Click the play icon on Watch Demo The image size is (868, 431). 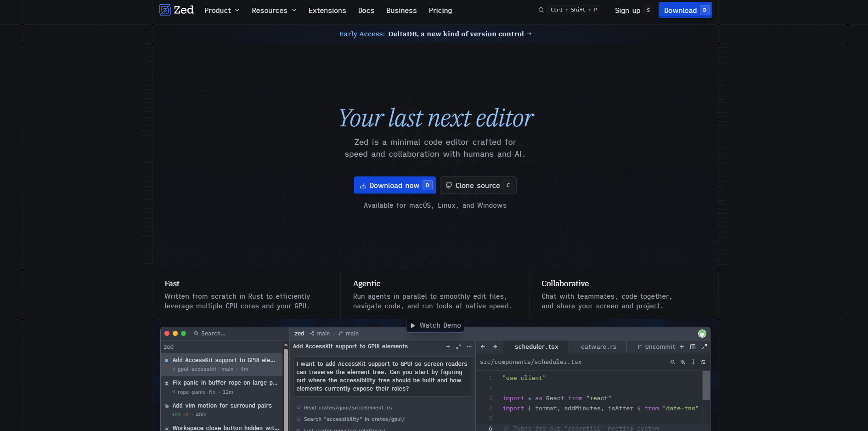[x=413, y=325]
